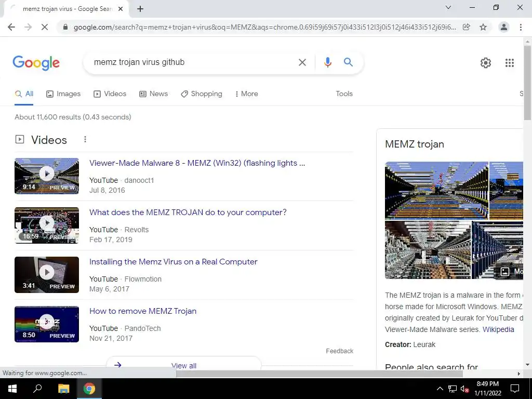Open What does the MEMZ TROJAN do link

(x=188, y=212)
